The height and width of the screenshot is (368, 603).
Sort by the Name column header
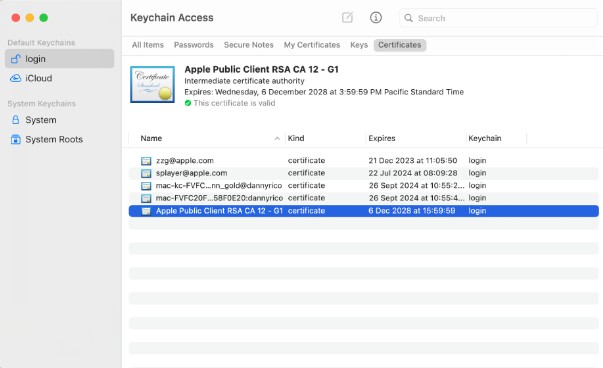(x=151, y=138)
